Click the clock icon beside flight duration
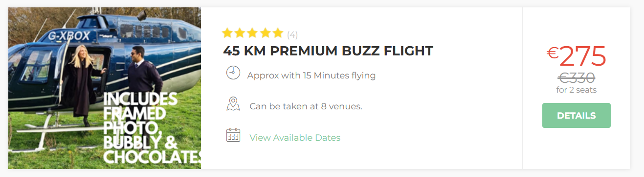This screenshot has width=644, height=177. [x=233, y=73]
